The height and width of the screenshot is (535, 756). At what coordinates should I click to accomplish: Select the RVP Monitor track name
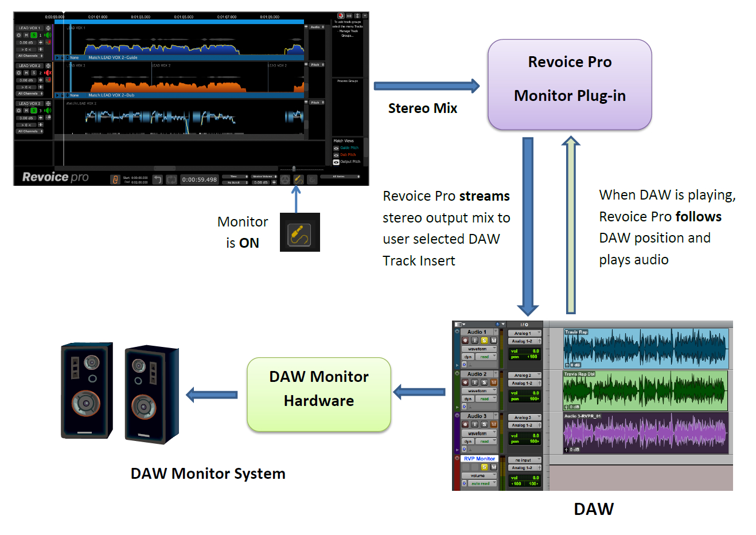click(x=480, y=459)
